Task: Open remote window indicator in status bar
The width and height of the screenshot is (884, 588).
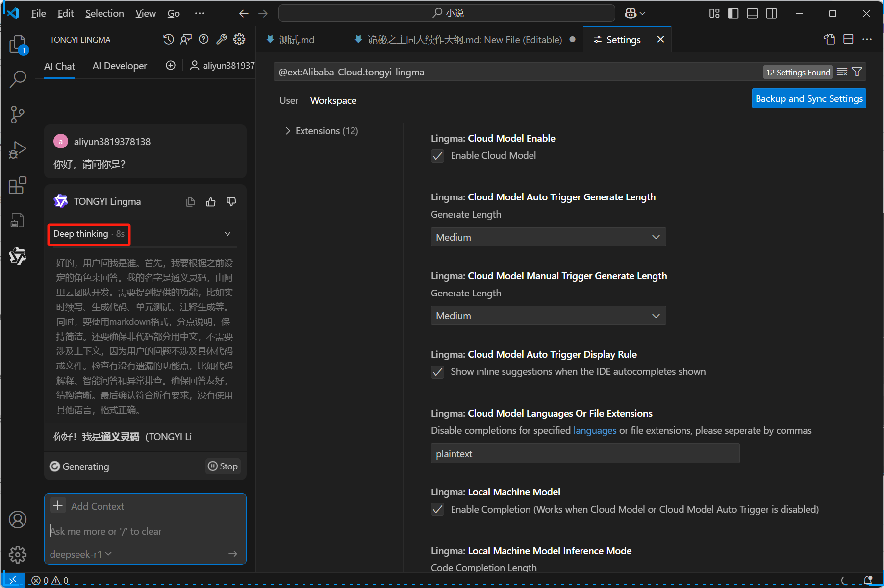Action: pos(13,581)
